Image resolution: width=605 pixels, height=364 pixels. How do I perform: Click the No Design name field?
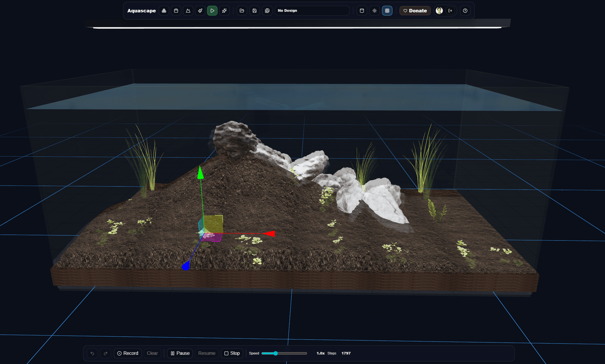coord(312,11)
